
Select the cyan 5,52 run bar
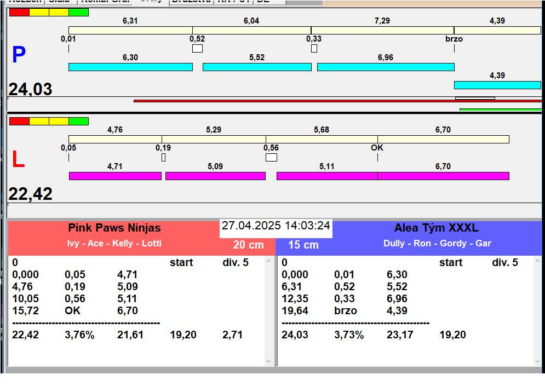256,67
